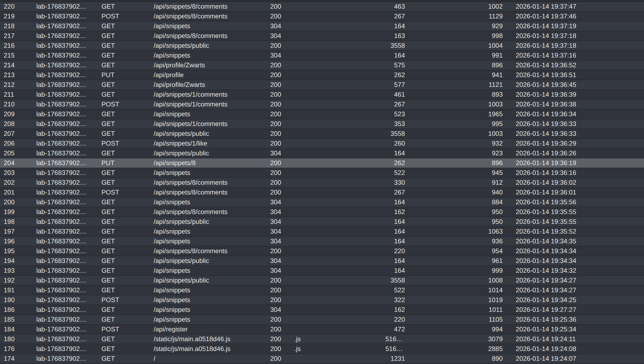Select row 174 with root path /
This screenshot has height=364, width=644.
pos(155,358)
